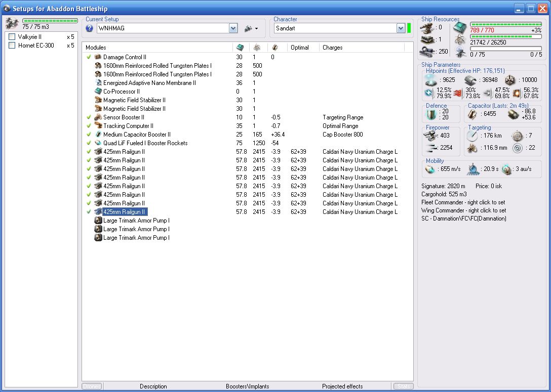
Task: Enable the Hornet EC-300 drone checkbox
Action: [x=12, y=46]
